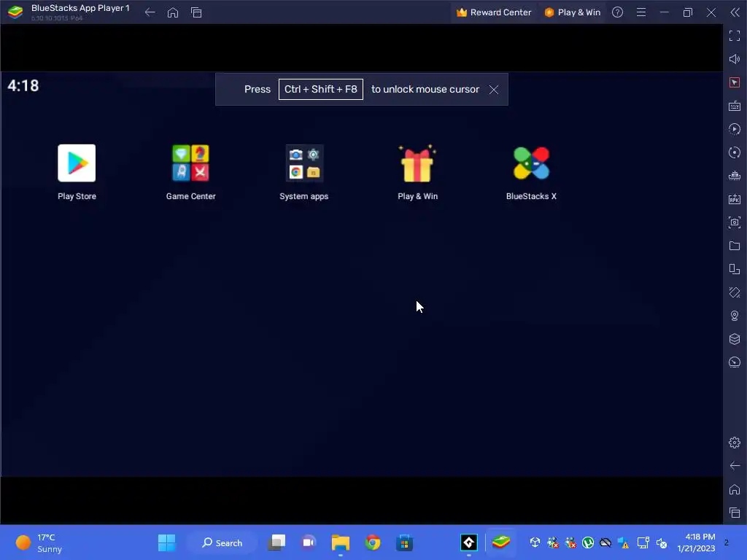Viewport: 747px width, 560px height.
Task: Open the BlueStacks X app
Action: click(531, 163)
